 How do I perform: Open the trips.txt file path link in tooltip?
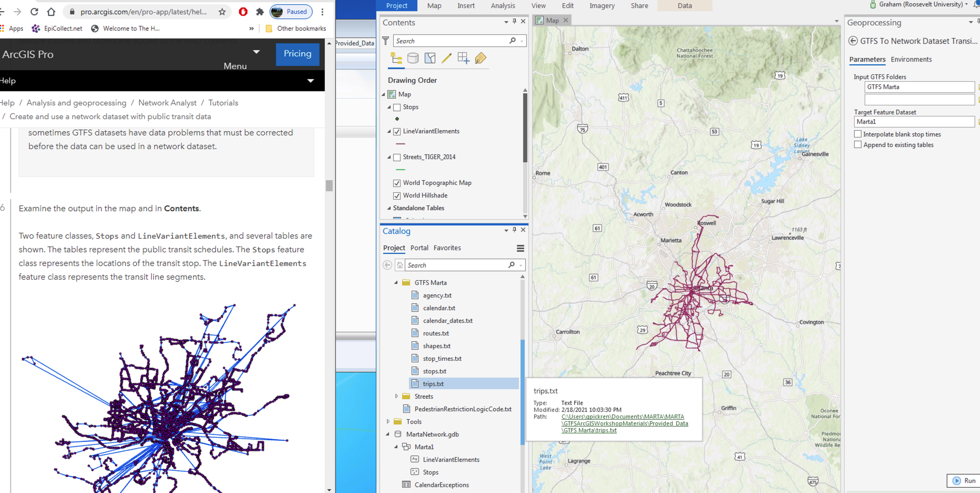click(625, 423)
